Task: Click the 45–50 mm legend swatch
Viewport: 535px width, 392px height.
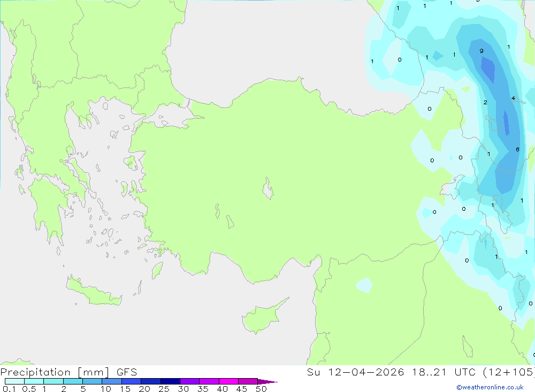Action: click(248, 381)
